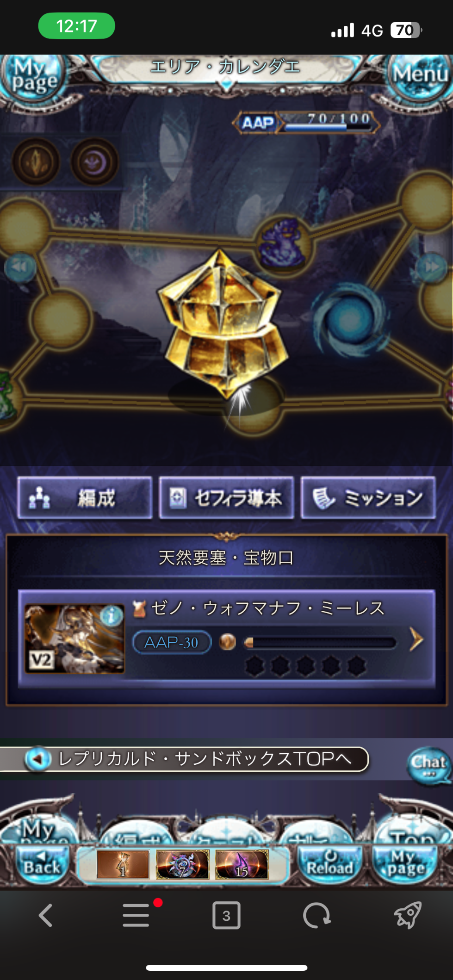
Task: Click the bottom Reload button
Action: tap(329, 864)
